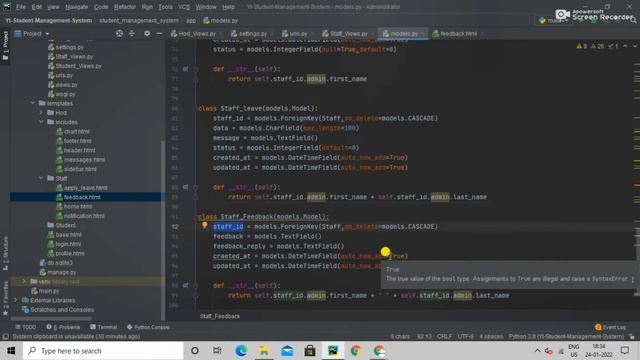
Task: Open the Terminal tool window
Action: [x=104, y=327]
